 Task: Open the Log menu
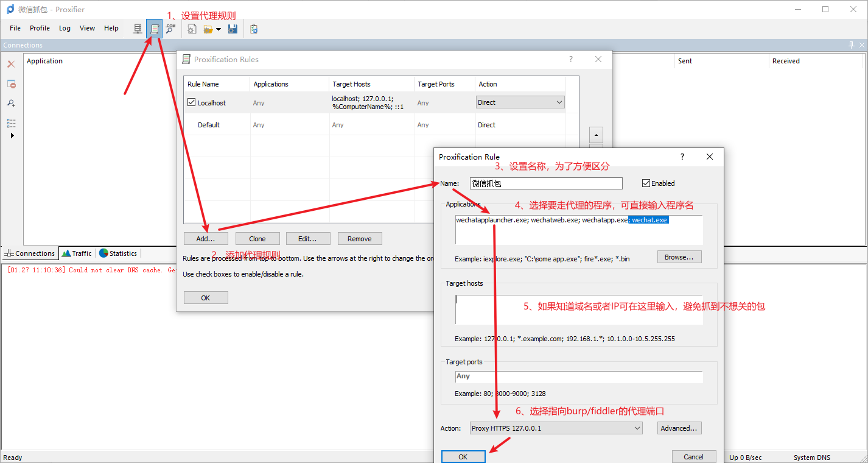click(x=65, y=28)
